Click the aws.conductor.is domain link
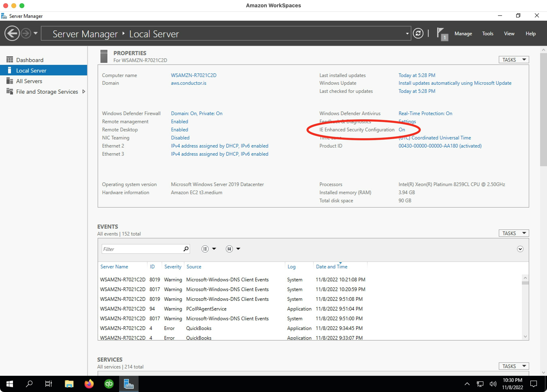 [x=189, y=83]
